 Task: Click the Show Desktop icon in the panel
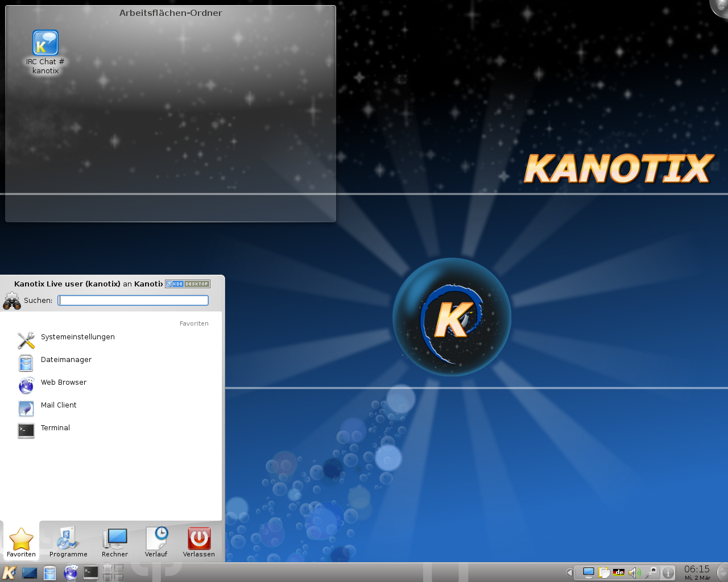click(30, 573)
